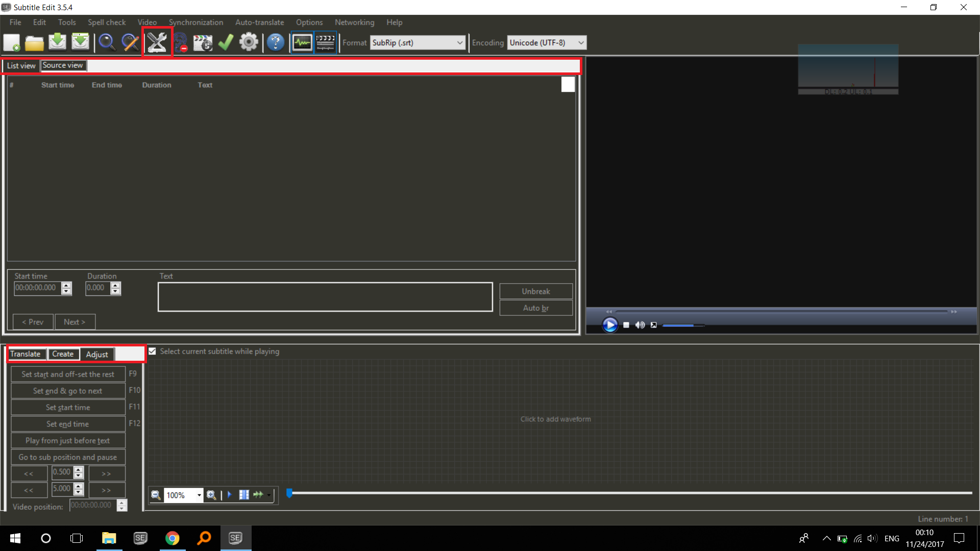This screenshot has width=980, height=551.
Task: Open the waveform zoom percentage dropdown
Action: point(200,495)
